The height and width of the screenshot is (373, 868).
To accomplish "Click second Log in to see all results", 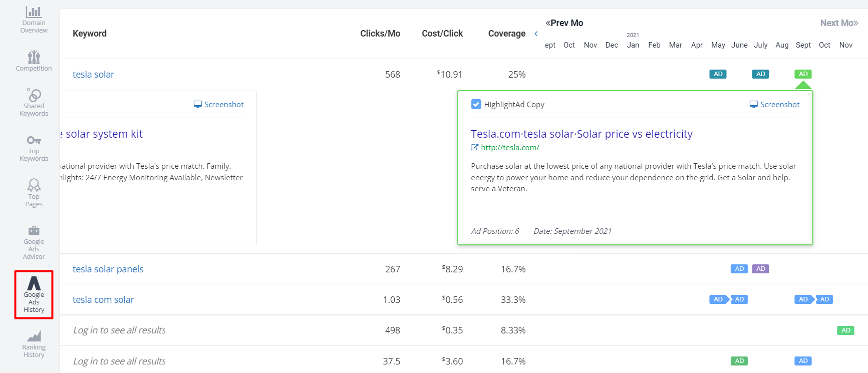I will click(119, 361).
